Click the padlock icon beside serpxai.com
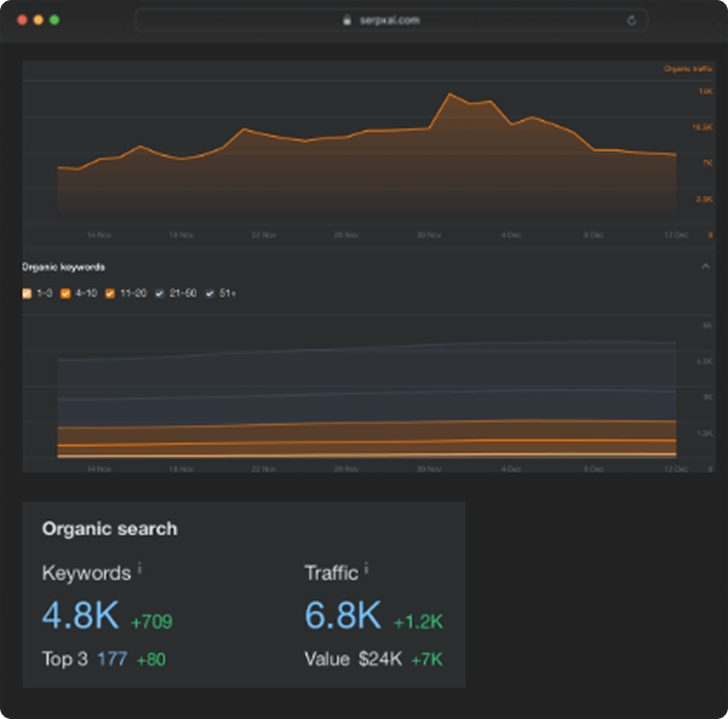728x719 pixels. [348, 20]
